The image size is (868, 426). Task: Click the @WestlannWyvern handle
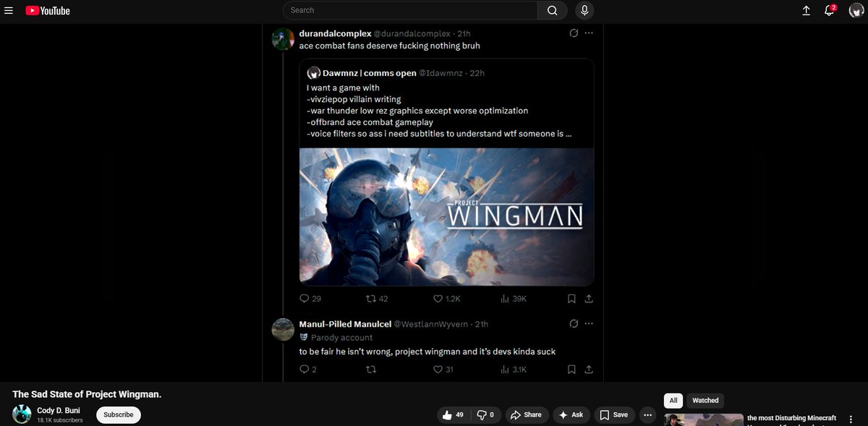(x=433, y=323)
